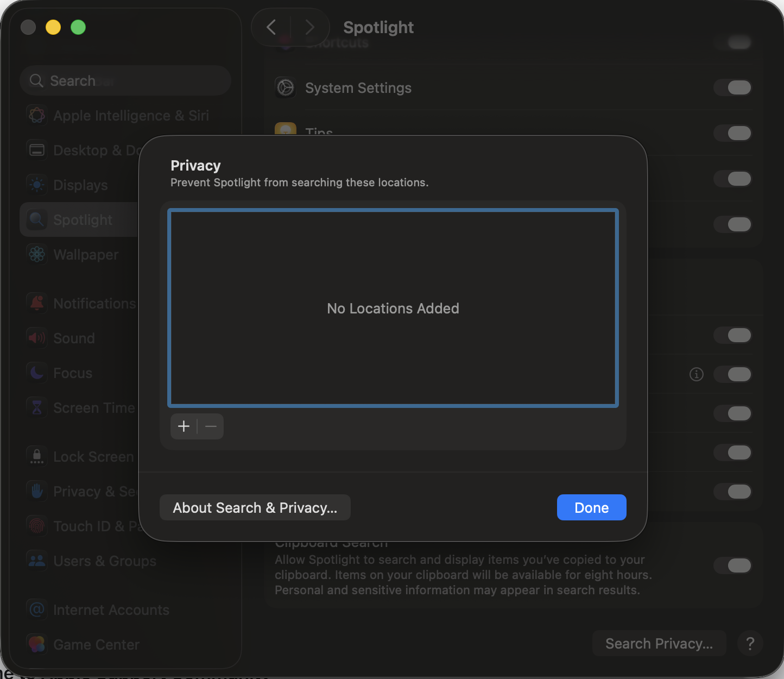The width and height of the screenshot is (784, 679).
Task: Click the info icon beside the toggle
Action: [x=697, y=374]
